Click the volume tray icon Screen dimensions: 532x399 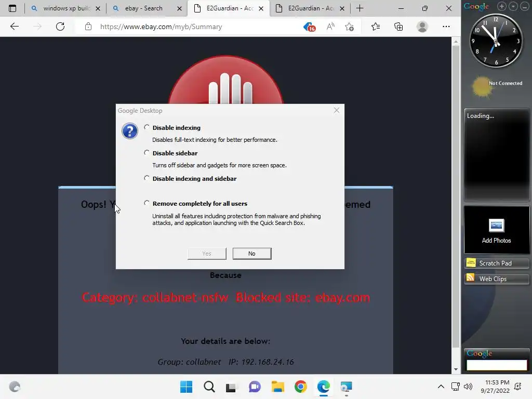point(468,387)
